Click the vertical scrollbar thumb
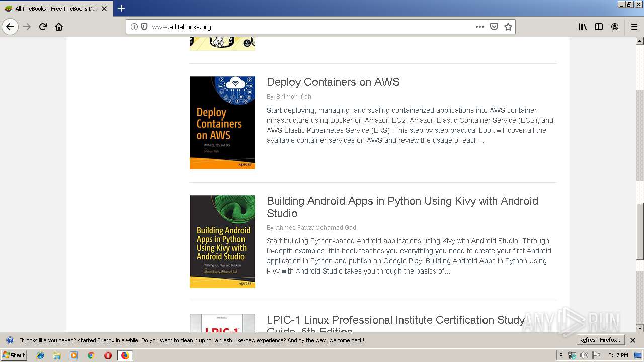644x362 pixels. click(640, 231)
